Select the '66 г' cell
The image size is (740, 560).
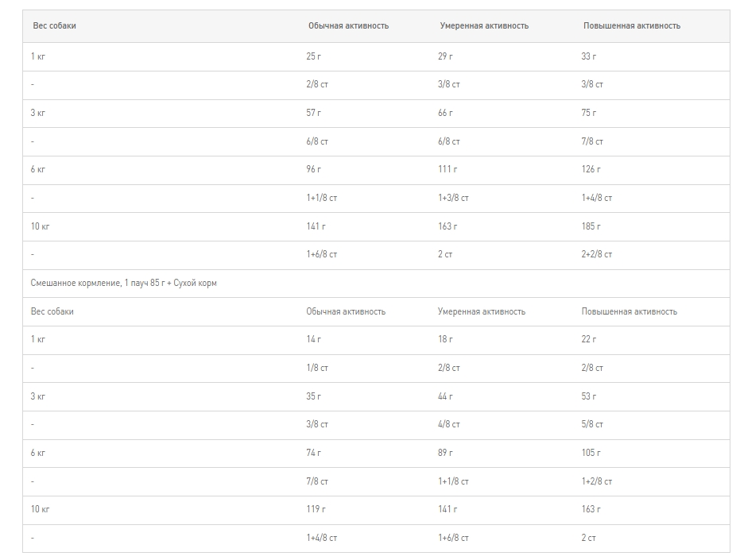pyautogui.click(x=445, y=113)
